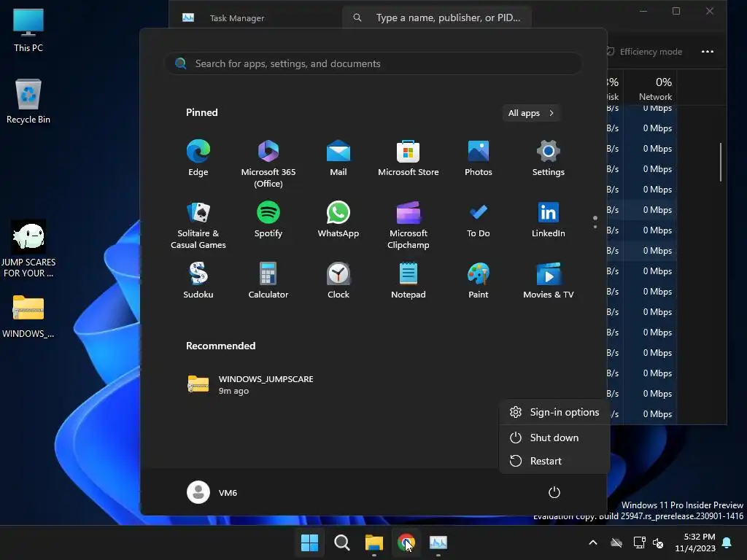Focus the Start menu search box
Image resolution: width=747 pixels, height=560 pixels.
[x=373, y=63]
